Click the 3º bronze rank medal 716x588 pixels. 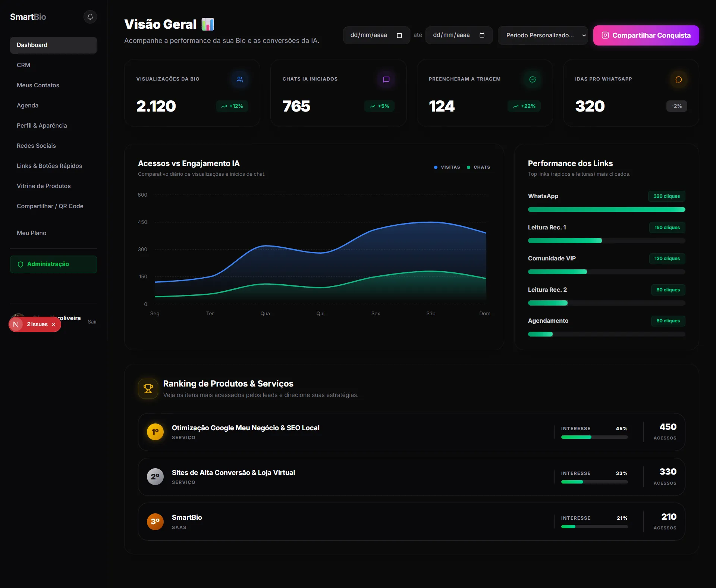[155, 522]
